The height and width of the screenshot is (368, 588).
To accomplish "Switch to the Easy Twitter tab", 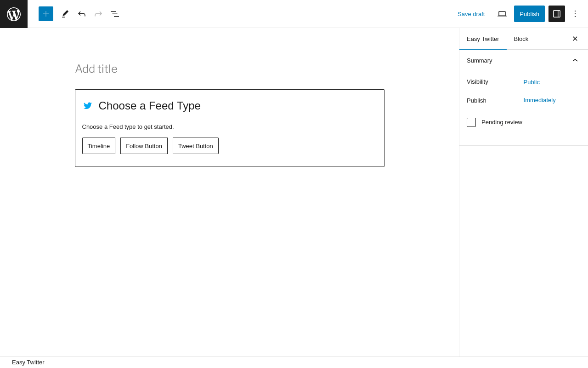I will click(483, 39).
